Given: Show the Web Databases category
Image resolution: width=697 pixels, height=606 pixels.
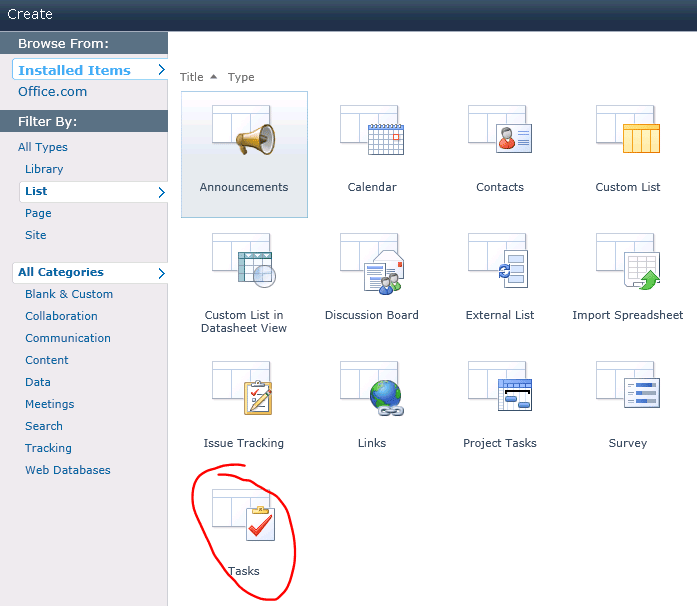Looking at the screenshot, I should click(68, 470).
